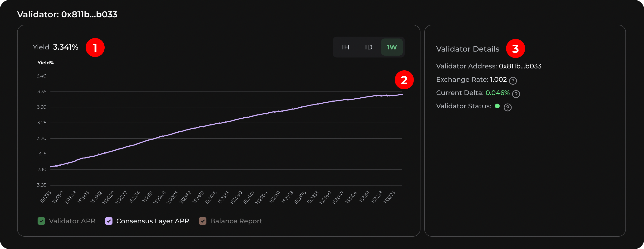Viewport: 644px width, 249px height.
Task: Click the 152933 x-axis label
Action: tap(313, 197)
